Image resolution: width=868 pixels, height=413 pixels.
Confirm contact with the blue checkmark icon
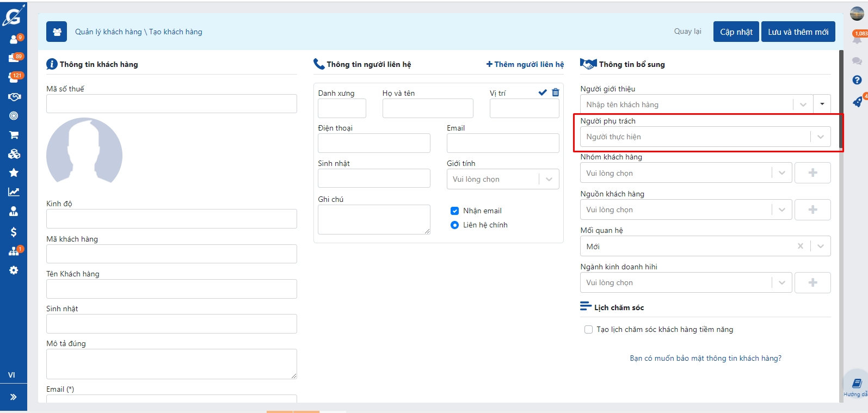[542, 93]
